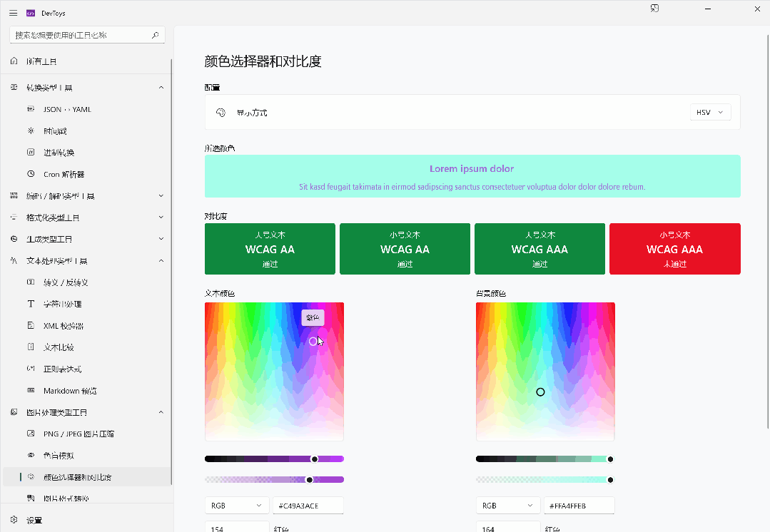Click the hex input showing #FFA4FFEB
Screen dimensions: 770x532
click(x=579, y=505)
